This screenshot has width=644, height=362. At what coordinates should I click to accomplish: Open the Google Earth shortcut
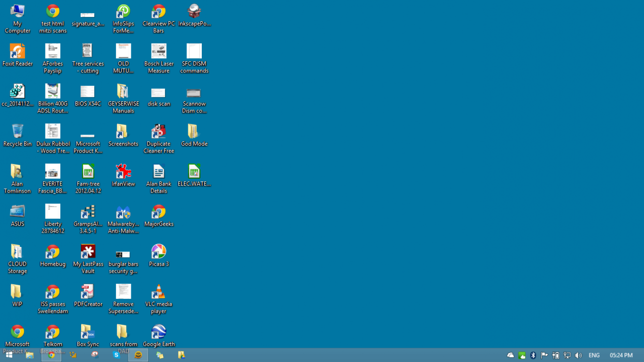coord(158,332)
